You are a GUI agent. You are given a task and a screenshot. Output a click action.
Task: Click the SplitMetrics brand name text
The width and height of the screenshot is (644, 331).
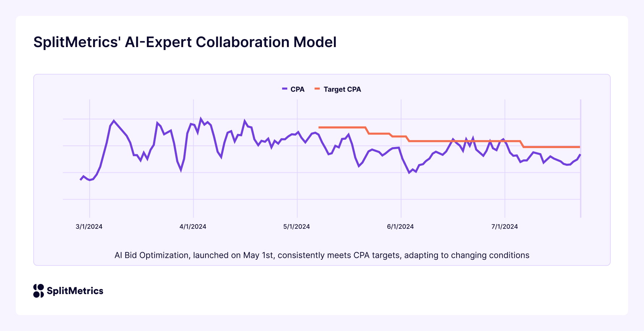click(75, 291)
